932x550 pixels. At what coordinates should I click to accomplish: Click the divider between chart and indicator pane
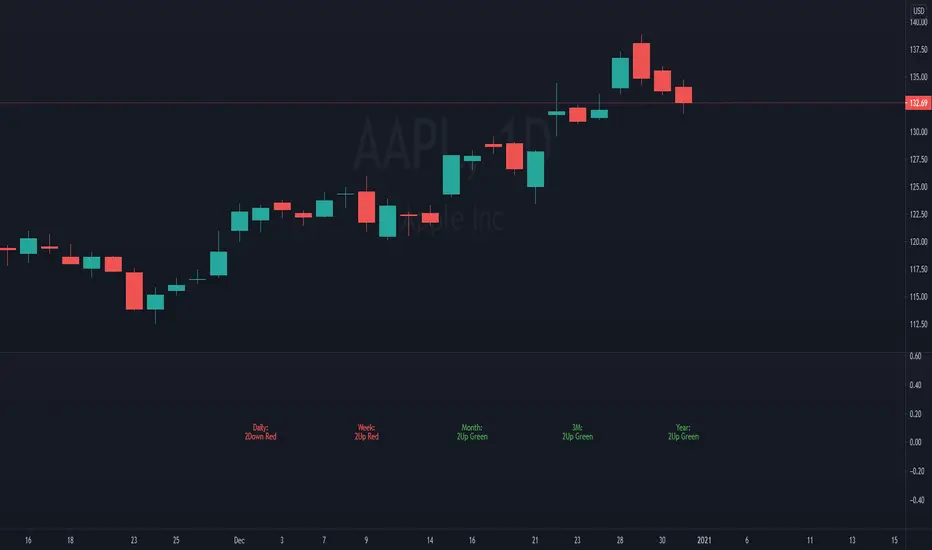tap(450, 352)
